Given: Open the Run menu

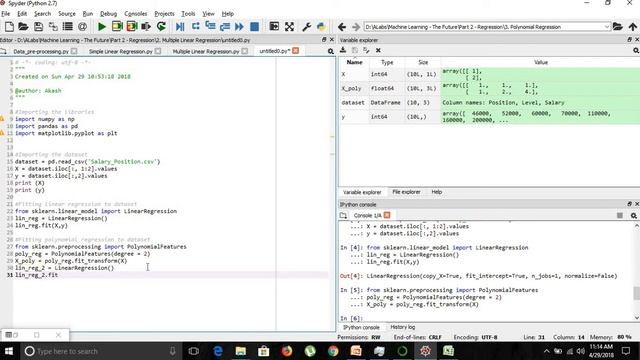Looking at the screenshot, I should [x=88, y=13].
